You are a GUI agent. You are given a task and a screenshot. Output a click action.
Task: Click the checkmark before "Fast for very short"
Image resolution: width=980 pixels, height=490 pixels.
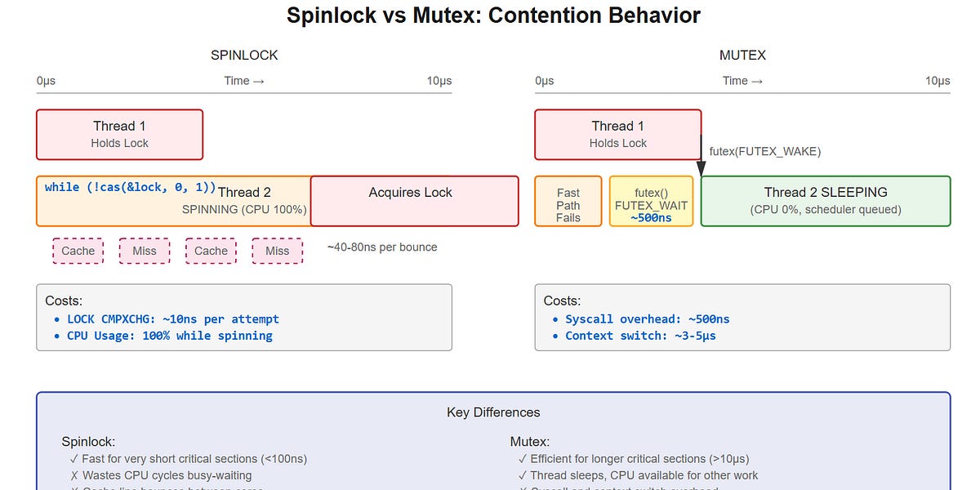coord(75,459)
